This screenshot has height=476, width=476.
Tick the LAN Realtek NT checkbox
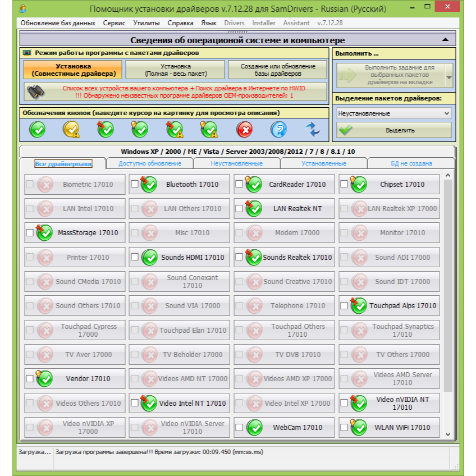click(239, 209)
